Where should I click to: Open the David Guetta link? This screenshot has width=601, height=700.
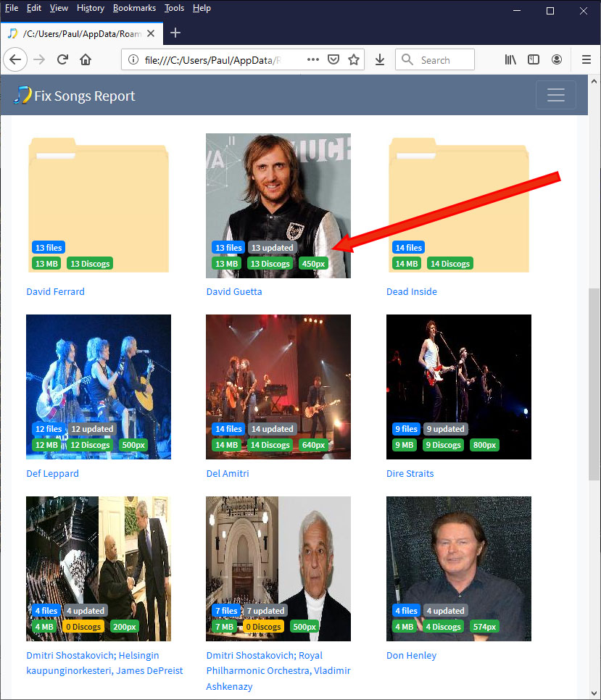click(x=234, y=291)
